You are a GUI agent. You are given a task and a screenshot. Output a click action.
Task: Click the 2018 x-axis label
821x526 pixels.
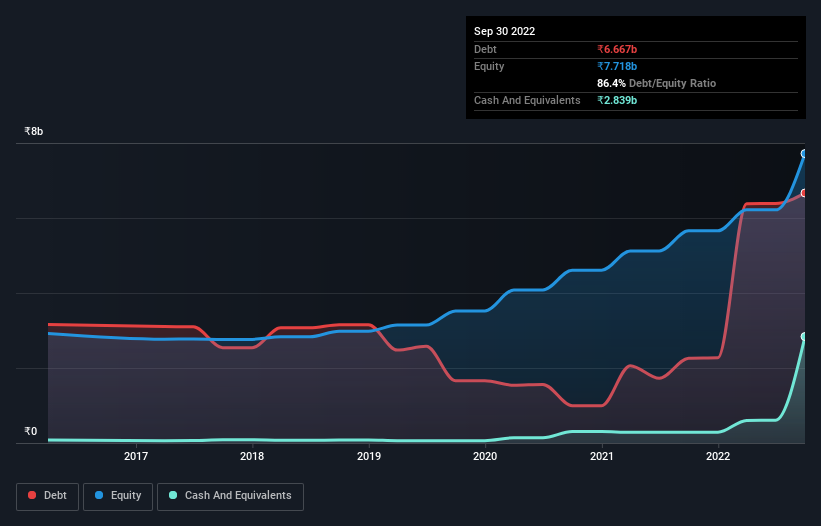pos(252,456)
